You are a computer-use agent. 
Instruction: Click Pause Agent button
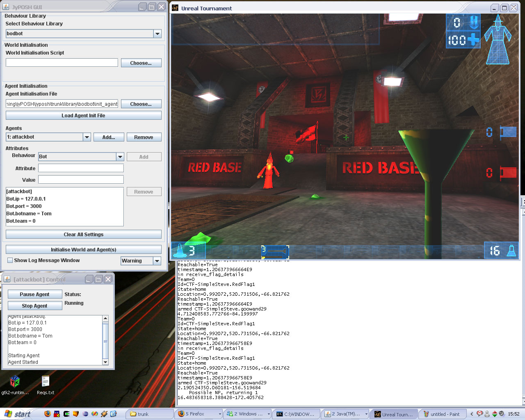[x=34, y=294]
